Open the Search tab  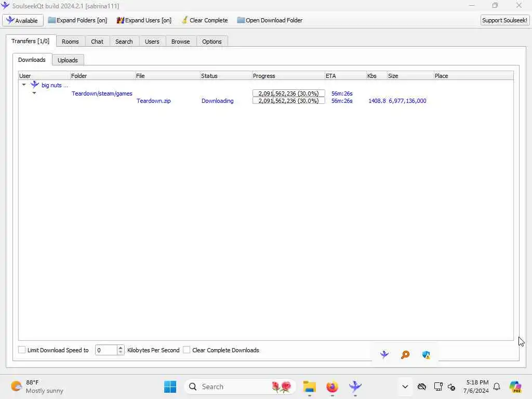124,42
